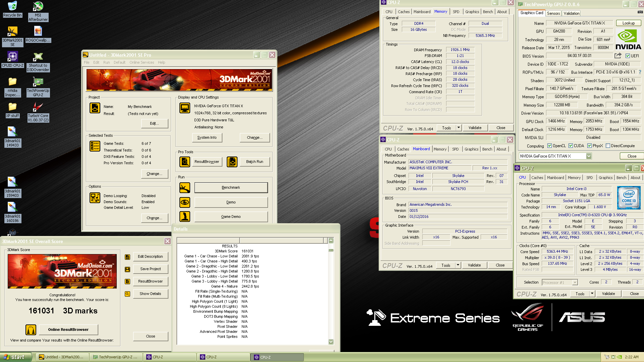Open the GPU selection dropdown in GPU-Z
Viewport: 644px width, 362px height.
589,156
